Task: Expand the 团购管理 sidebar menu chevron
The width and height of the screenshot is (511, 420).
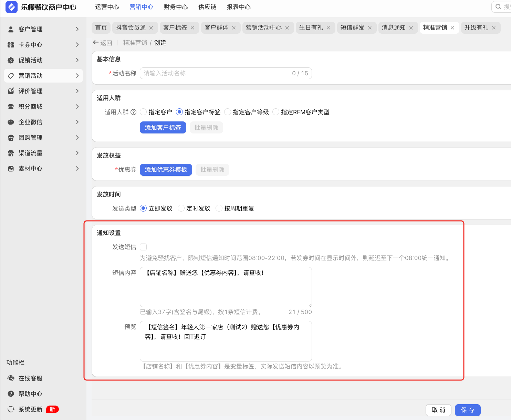Action: tap(77, 138)
